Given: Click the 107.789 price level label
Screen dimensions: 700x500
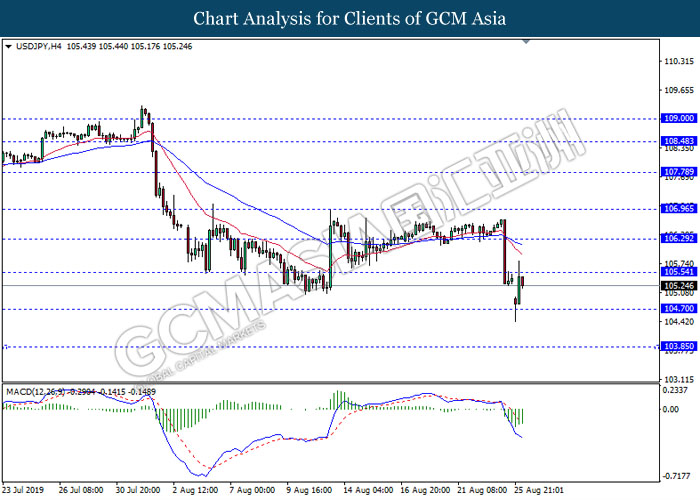Looking at the screenshot, I should coord(679,172).
